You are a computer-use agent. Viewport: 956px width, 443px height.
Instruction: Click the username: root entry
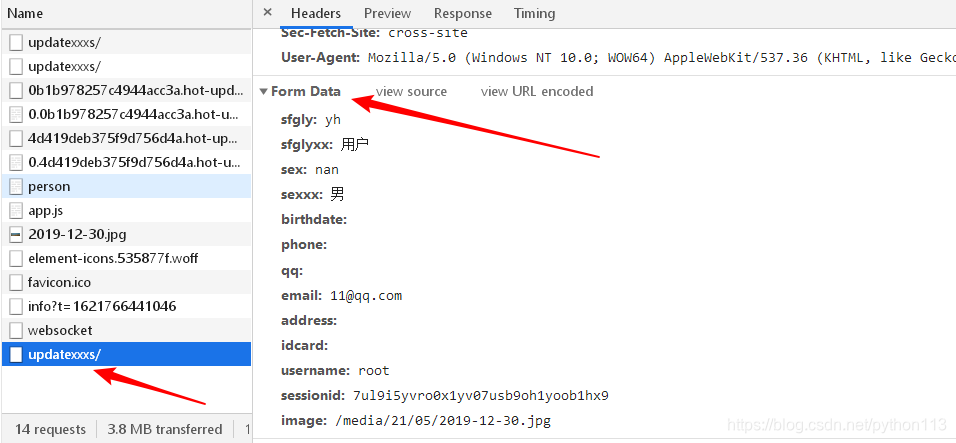coord(335,370)
